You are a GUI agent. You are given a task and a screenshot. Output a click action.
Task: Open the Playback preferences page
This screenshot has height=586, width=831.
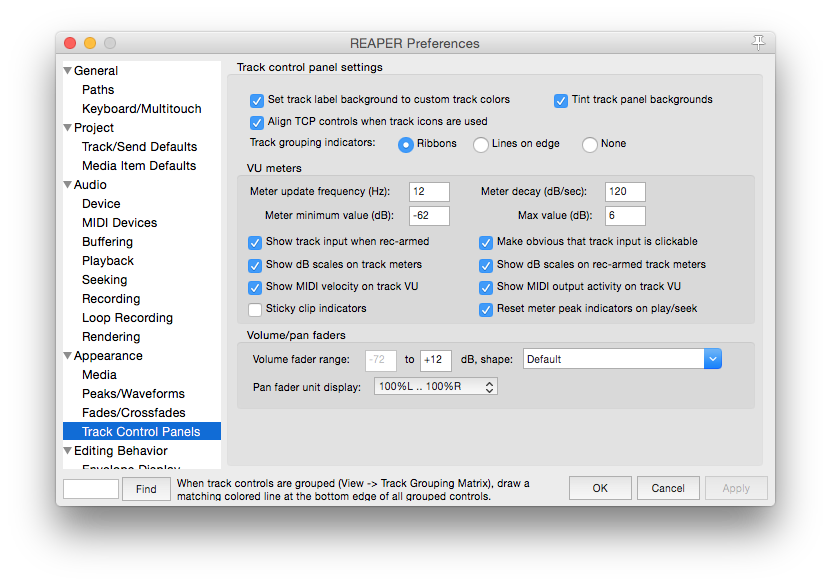click(108, 261)
